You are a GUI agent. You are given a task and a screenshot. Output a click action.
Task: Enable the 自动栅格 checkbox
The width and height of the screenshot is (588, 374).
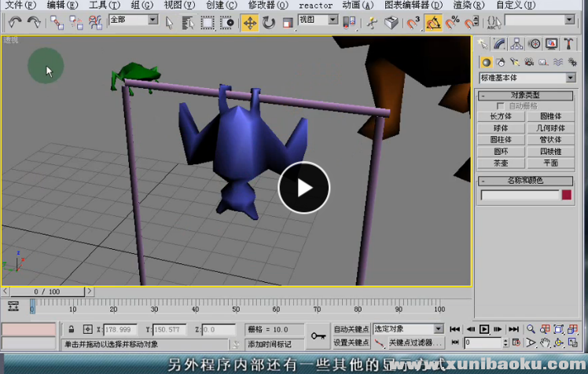click(x=500, y=105)
